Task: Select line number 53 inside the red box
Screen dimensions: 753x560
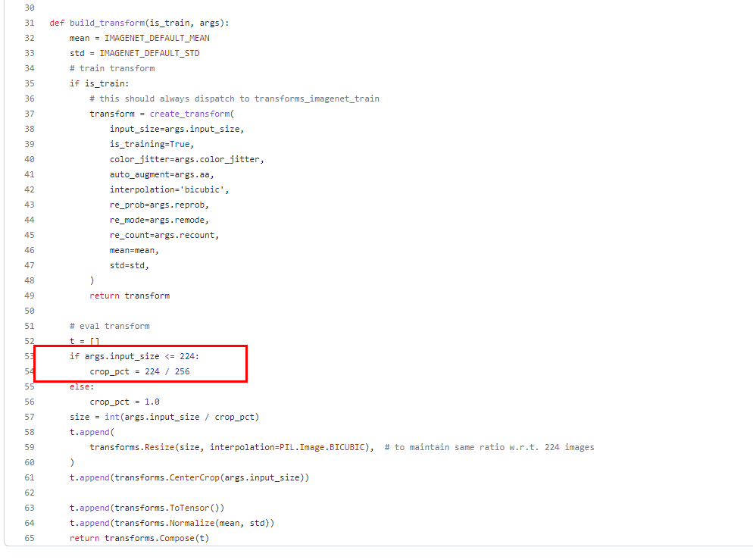Action: click(x=29, y=356)
